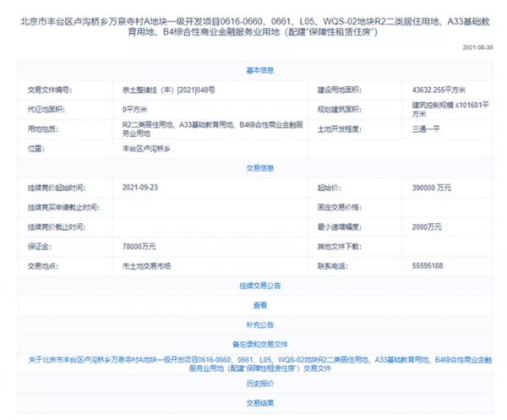Screen dimensions: 507x420
Task: Click the 挂牌竞价起始时间 label
Action: [57, 188]
